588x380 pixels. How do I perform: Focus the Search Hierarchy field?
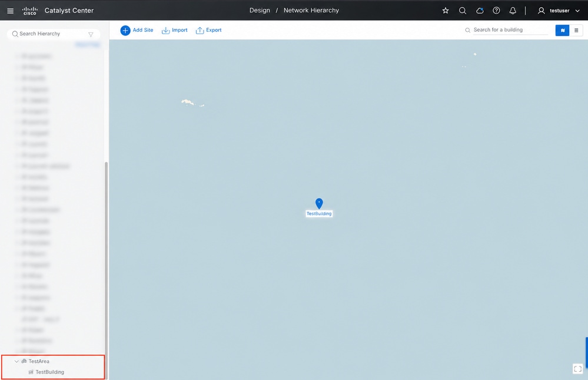(53, 34)
